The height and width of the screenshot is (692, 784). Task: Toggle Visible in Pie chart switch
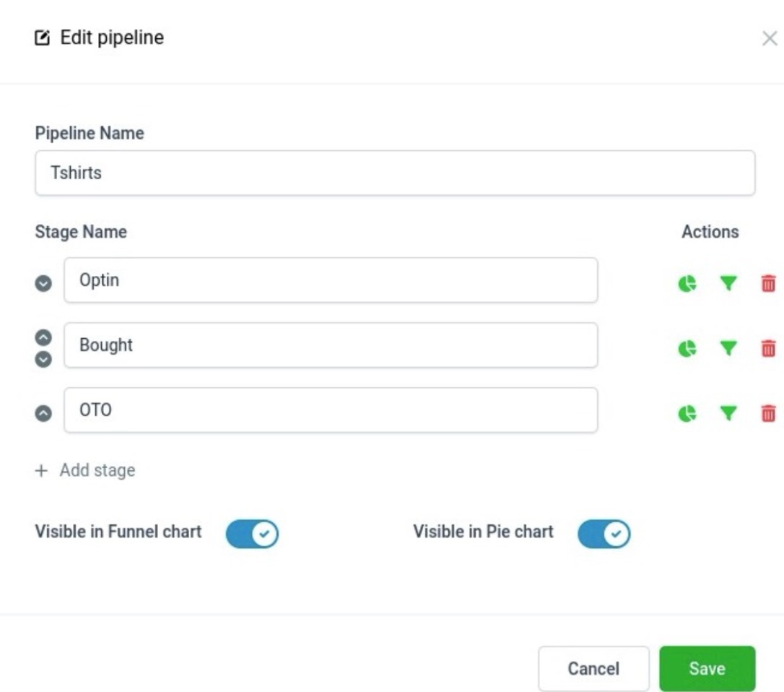point(604,535)
